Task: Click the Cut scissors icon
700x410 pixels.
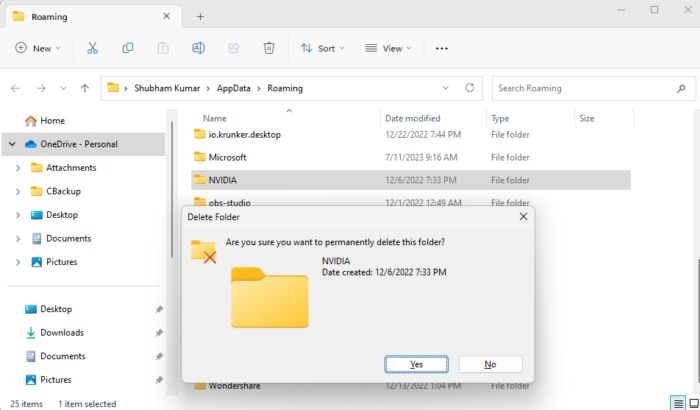Action: click(92, 48)
